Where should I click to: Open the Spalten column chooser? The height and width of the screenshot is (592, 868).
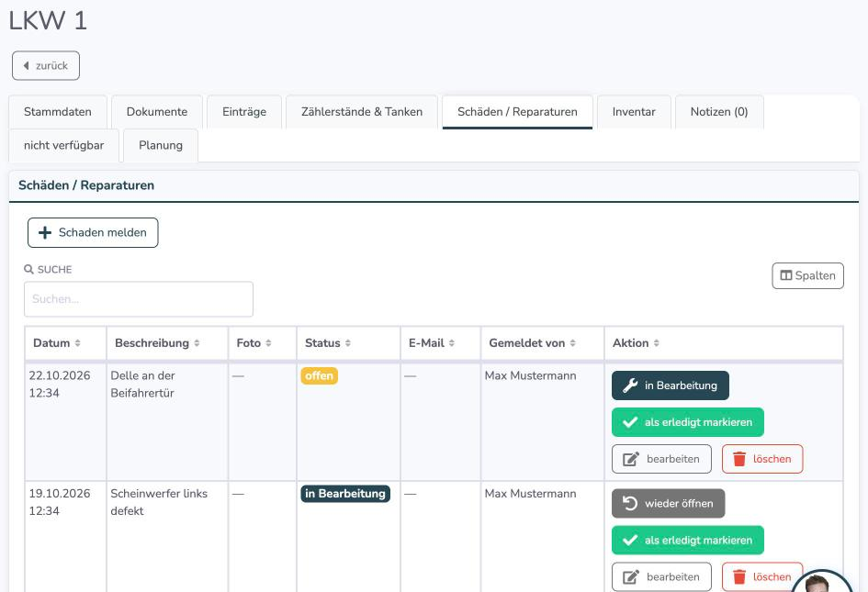tap(807, 275)
